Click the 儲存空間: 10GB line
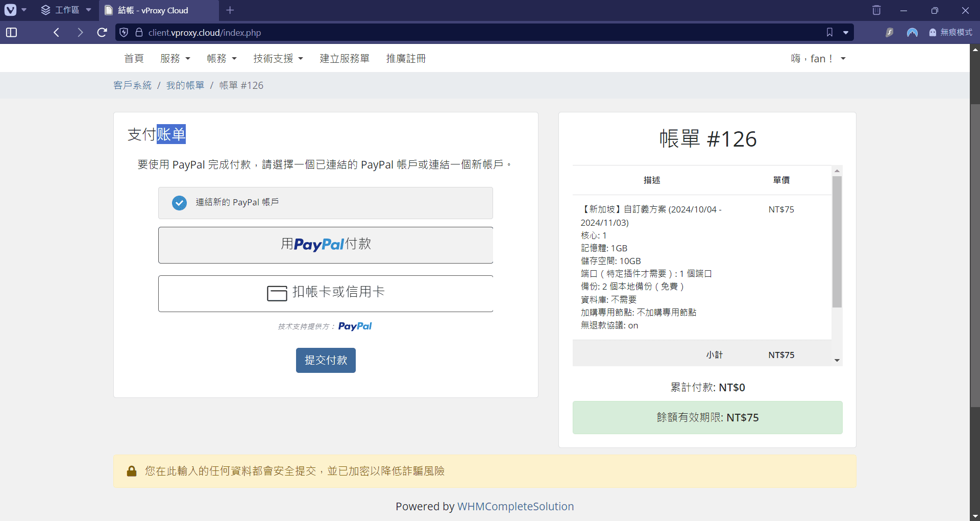The height and width of the screenshot is (521, 980). point(610,261)
